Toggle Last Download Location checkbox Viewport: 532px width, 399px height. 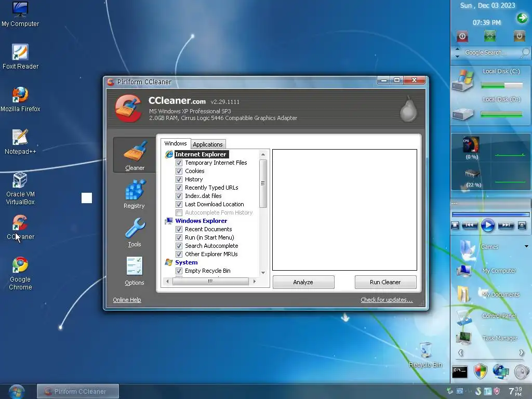coord(179,204)
